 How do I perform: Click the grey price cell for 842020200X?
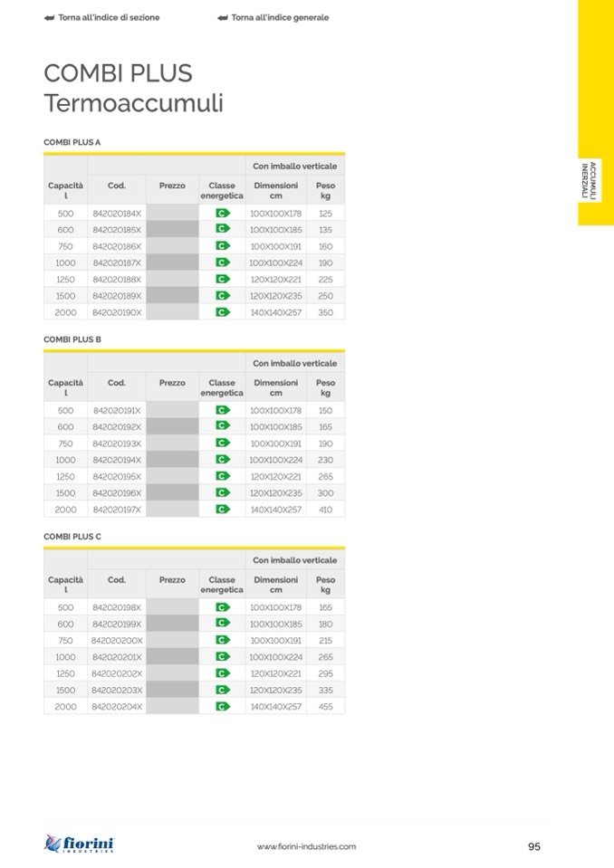point(172,640)
